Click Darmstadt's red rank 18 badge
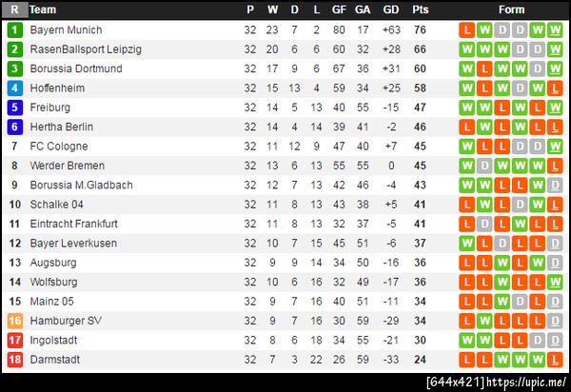The width and height of the screenshot is (571, 392). point(14,360)
